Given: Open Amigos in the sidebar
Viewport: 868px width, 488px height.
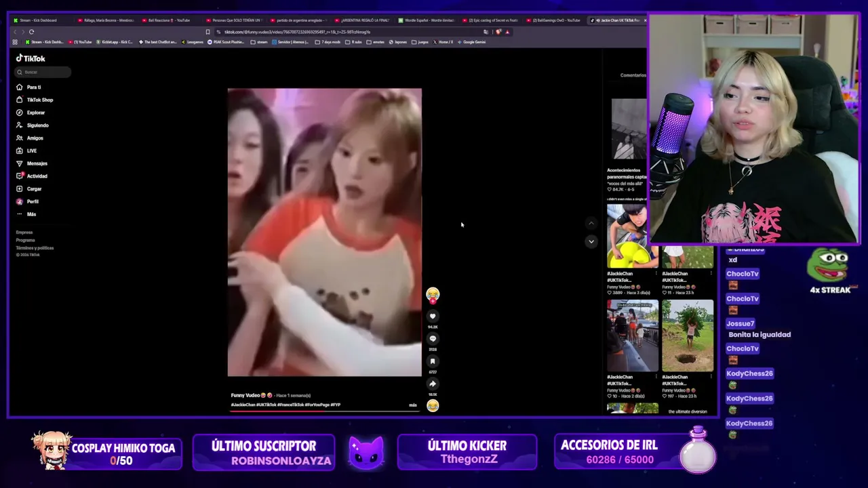Looking at the screenshot, I should (x=30, y=138).
